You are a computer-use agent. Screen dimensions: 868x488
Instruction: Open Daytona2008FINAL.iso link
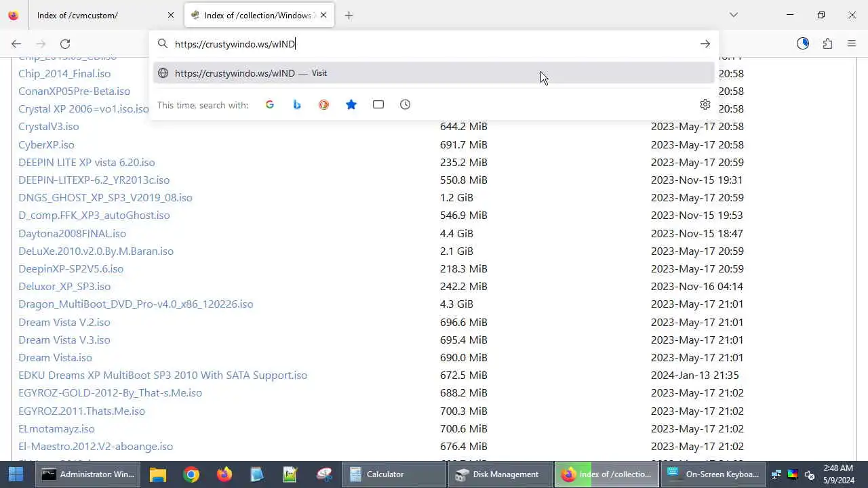[72, 233]
